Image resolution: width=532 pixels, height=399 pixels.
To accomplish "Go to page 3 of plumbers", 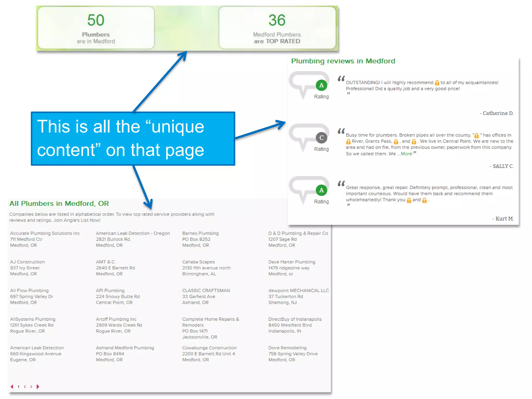I will pyautogui.click(x=31, y=387).
